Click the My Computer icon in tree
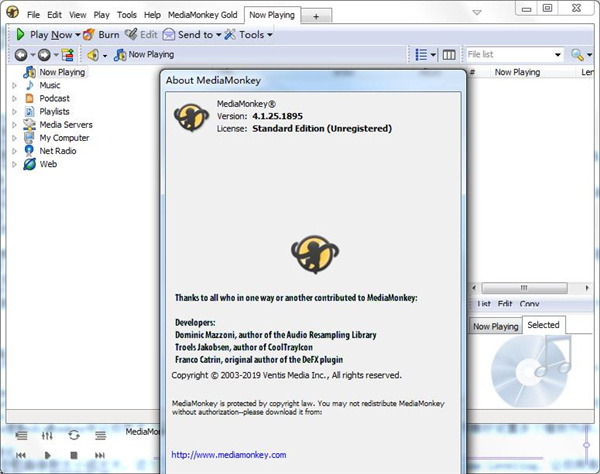 pyautogui.click(x=29, y=138)
